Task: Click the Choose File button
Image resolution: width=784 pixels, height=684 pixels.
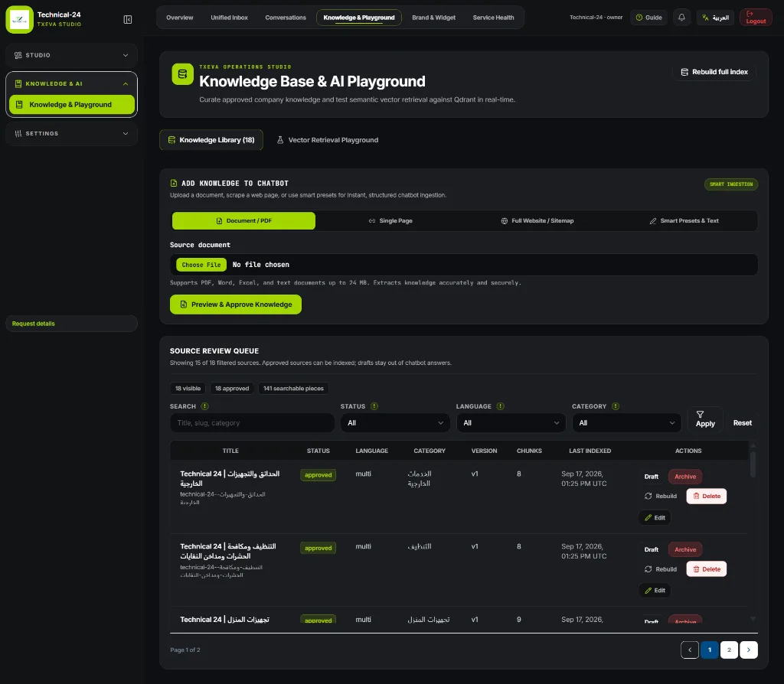Action: click(201, 265)
